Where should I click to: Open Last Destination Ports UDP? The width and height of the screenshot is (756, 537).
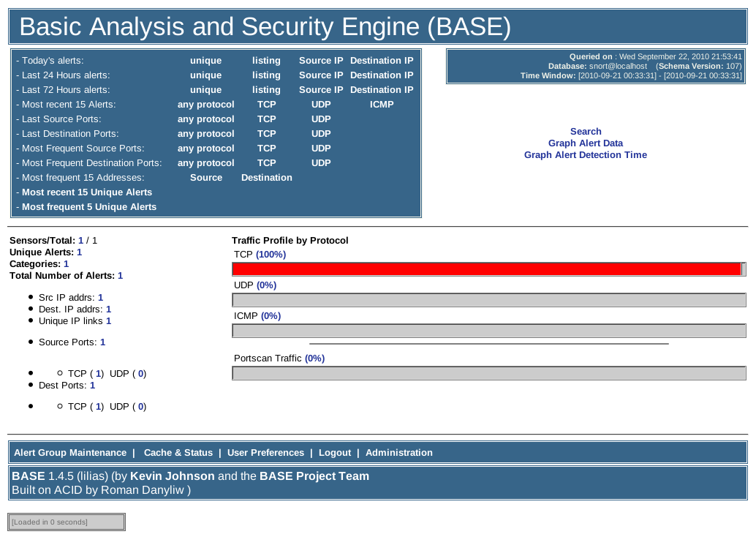(321, 134)
